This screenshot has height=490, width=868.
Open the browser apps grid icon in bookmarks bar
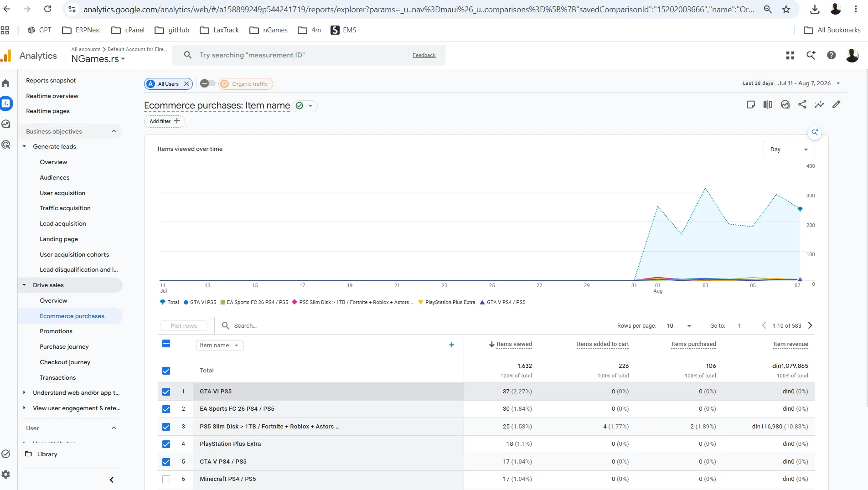click(5, 30)
